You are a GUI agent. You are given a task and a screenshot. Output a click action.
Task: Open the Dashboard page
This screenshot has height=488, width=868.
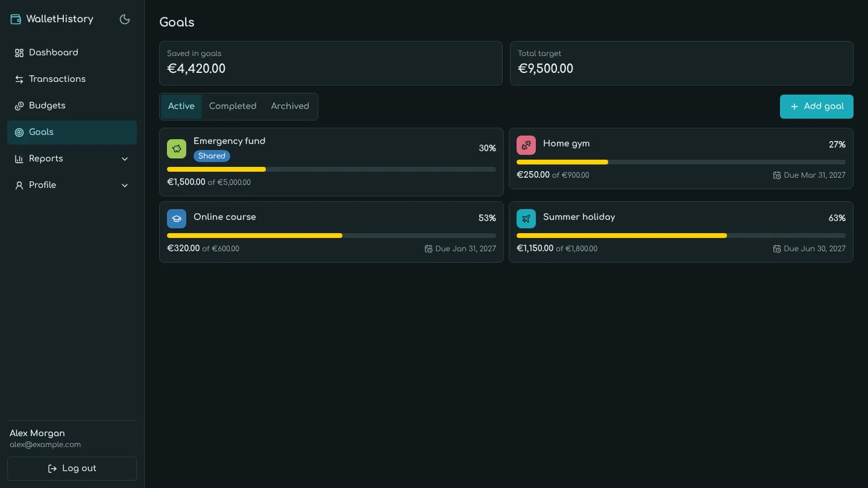pos(72,53)
